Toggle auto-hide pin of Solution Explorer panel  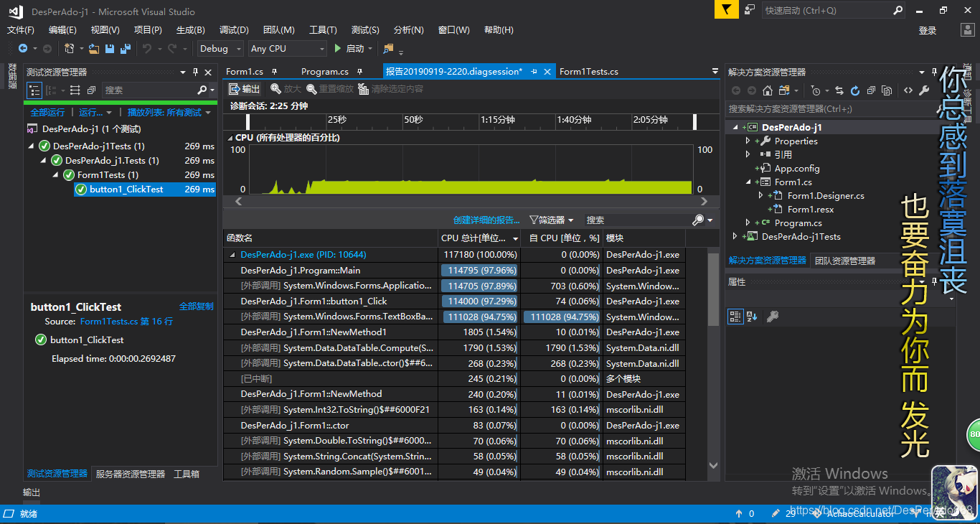(x=934, y=72)
